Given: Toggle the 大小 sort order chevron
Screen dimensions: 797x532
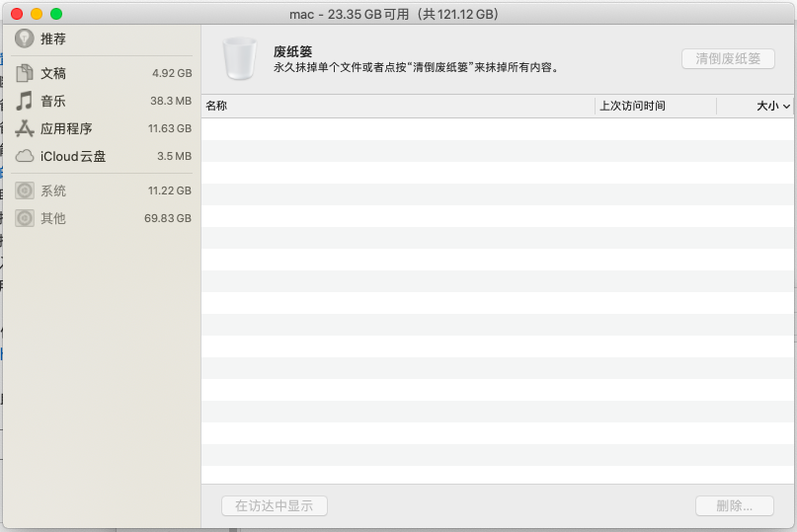Looking at the screenshot, I should tap(787, 107).
